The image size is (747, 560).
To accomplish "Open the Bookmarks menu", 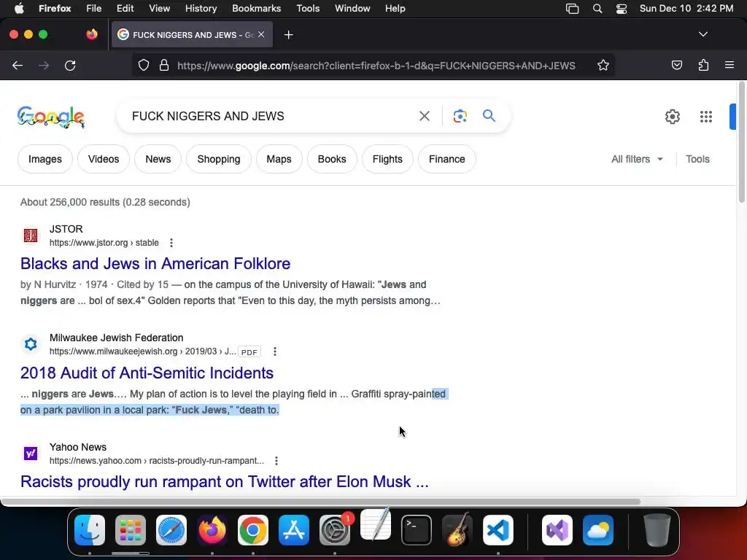I will (256, 9).
